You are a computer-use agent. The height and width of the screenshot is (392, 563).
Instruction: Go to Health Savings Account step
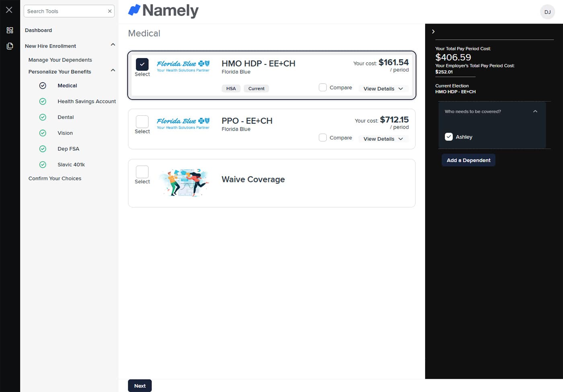click(x=86, y=101)
